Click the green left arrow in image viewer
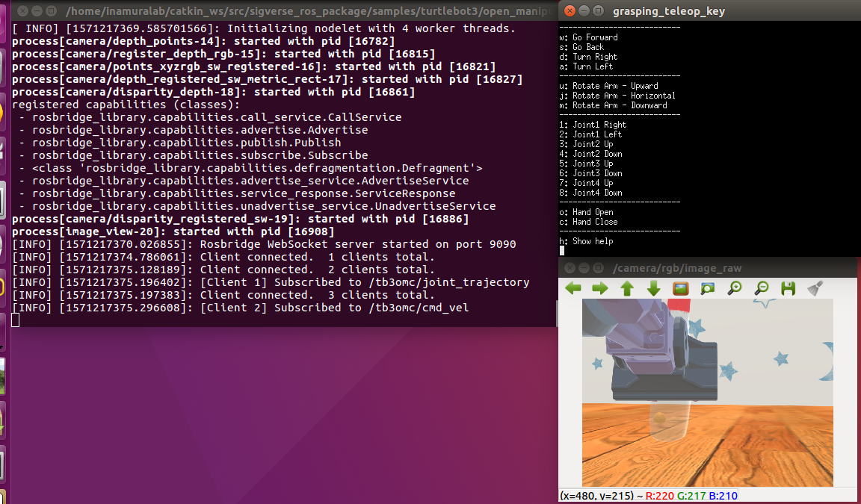 pyautogui.click(x=573, y=288)
